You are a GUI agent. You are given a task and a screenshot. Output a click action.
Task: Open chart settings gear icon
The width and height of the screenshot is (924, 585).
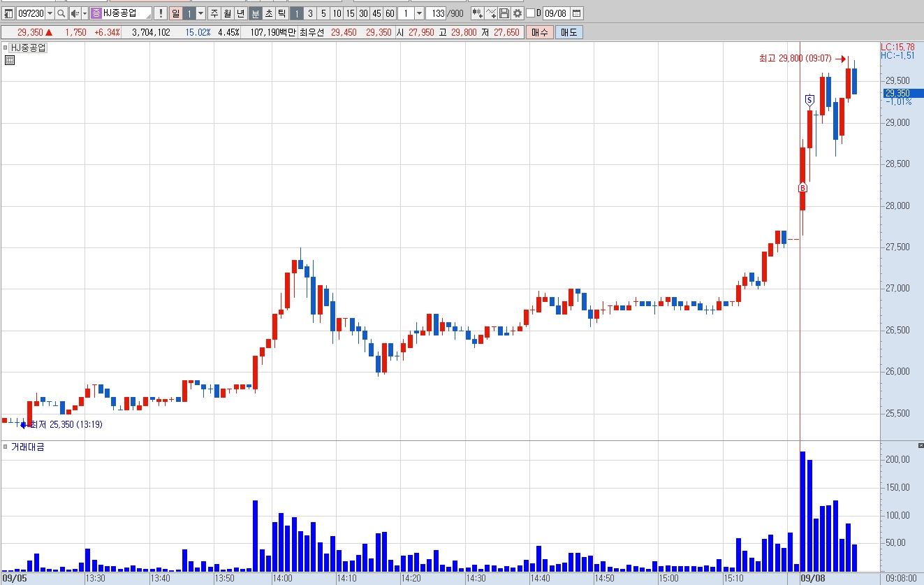point(517,13)
